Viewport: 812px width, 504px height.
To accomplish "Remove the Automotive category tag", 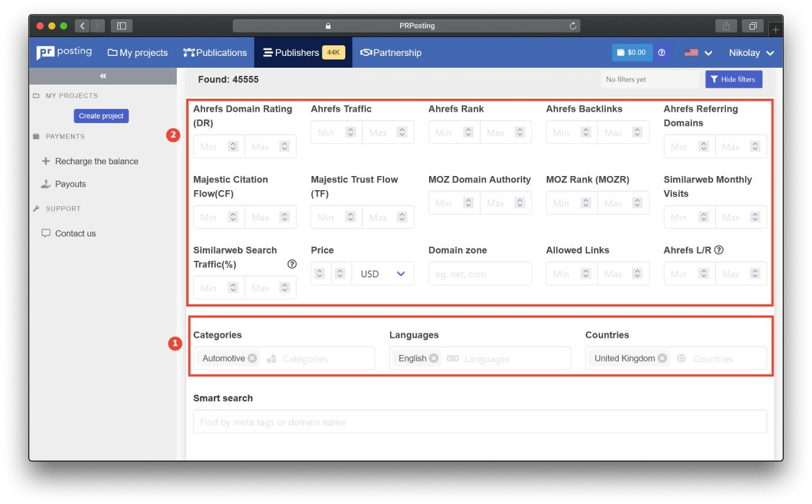I will tap(252, 358).
